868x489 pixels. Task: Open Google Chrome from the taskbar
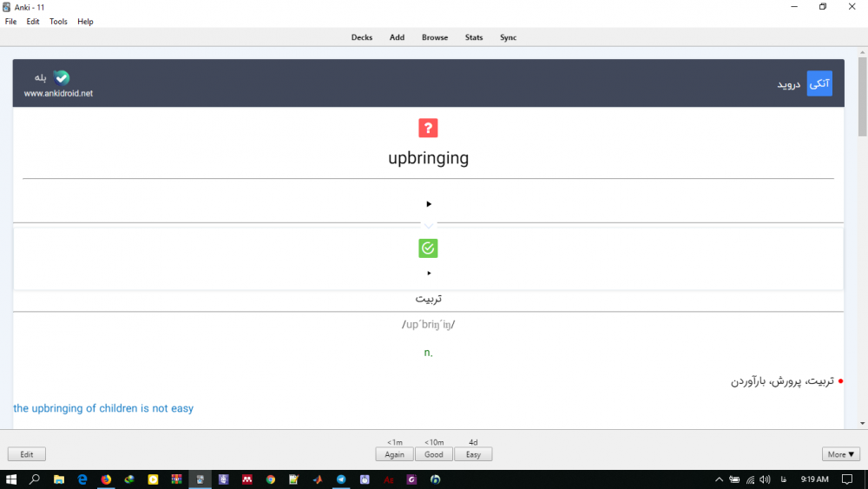coord(271,479)
